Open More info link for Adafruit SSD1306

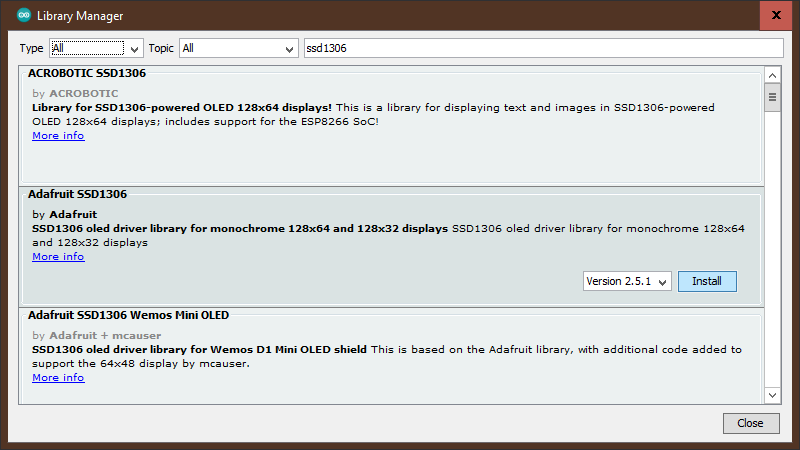coord(58,257)
